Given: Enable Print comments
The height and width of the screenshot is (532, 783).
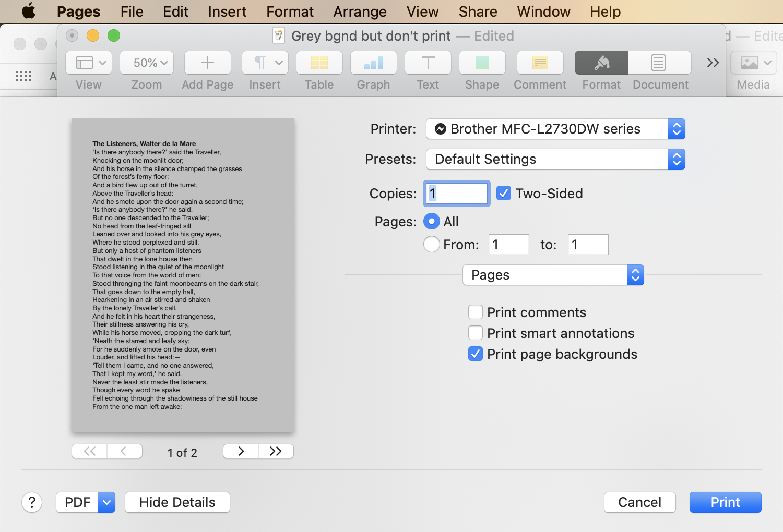Looking at the screenshot, I should (476, 312).
